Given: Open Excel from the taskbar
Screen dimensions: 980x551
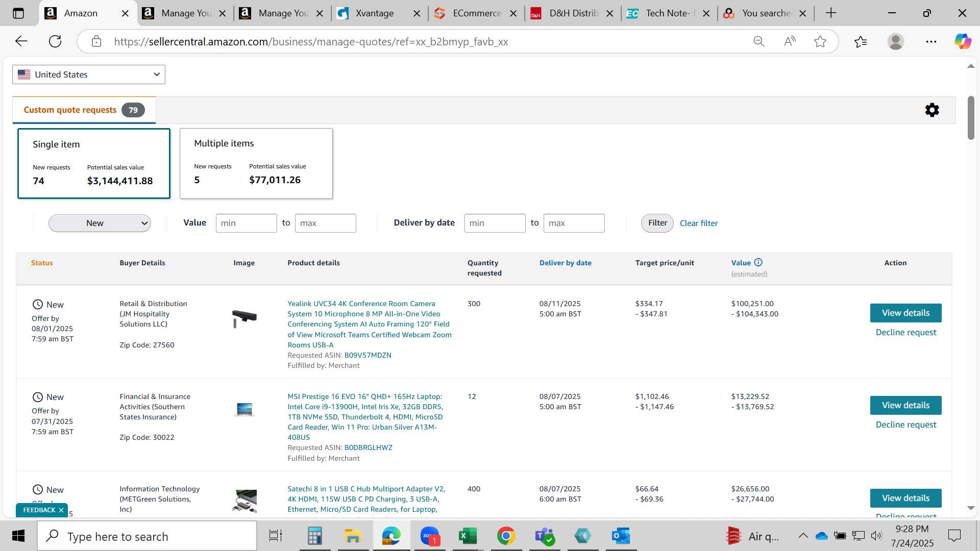Looking at the screenshot, I should [x=468, y=536].
